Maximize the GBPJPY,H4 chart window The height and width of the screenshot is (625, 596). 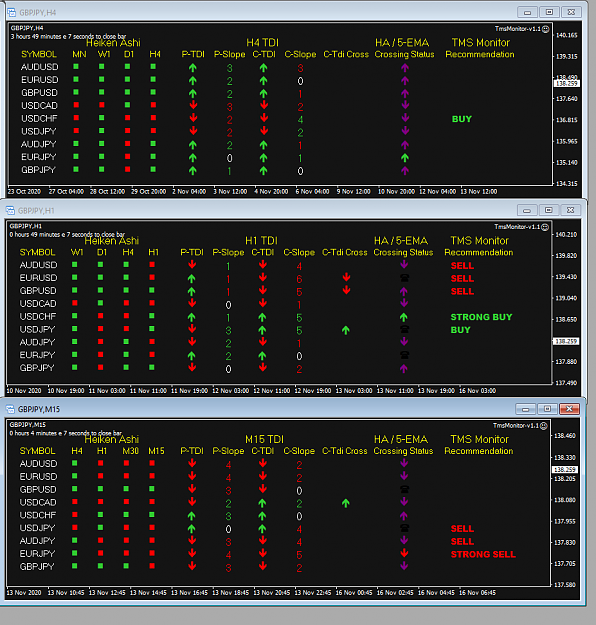tap(549, 12)
